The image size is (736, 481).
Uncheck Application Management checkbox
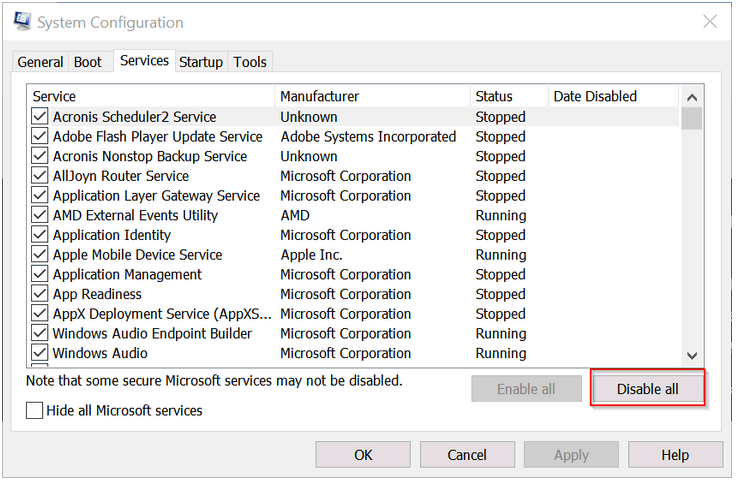tap(39, 274)
